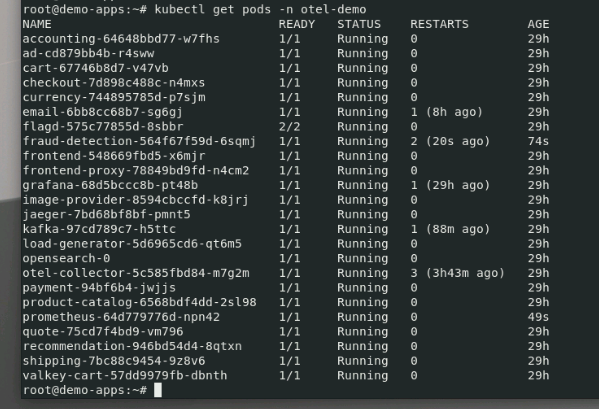Click the otel-collector-5c585fbd84-m7g2m pod name
599x409 pixels.
pos(136,273)
